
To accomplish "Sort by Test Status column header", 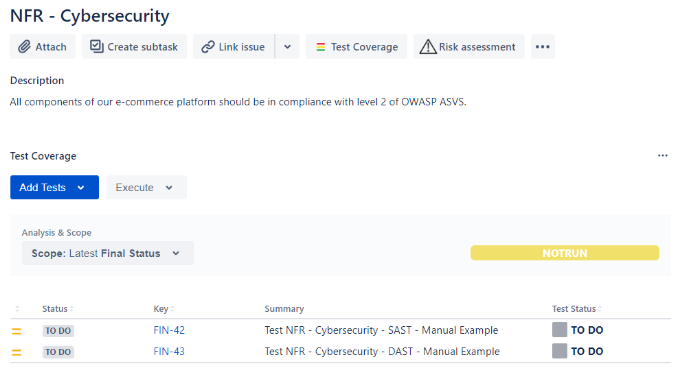I will click(576, 309).
